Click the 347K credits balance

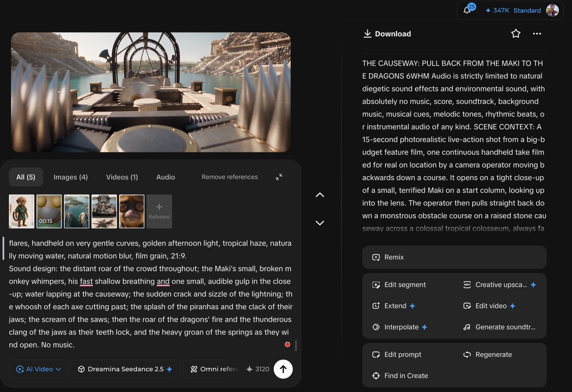(497, 10)
